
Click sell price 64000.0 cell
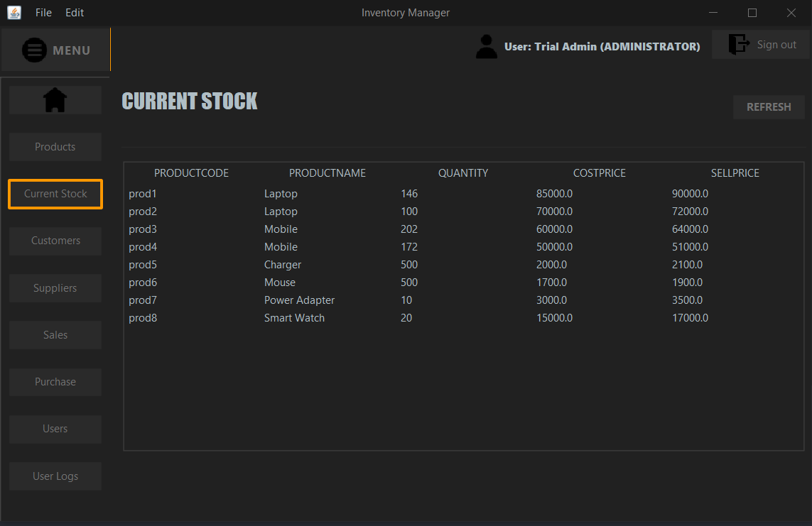tap(735, 229)
